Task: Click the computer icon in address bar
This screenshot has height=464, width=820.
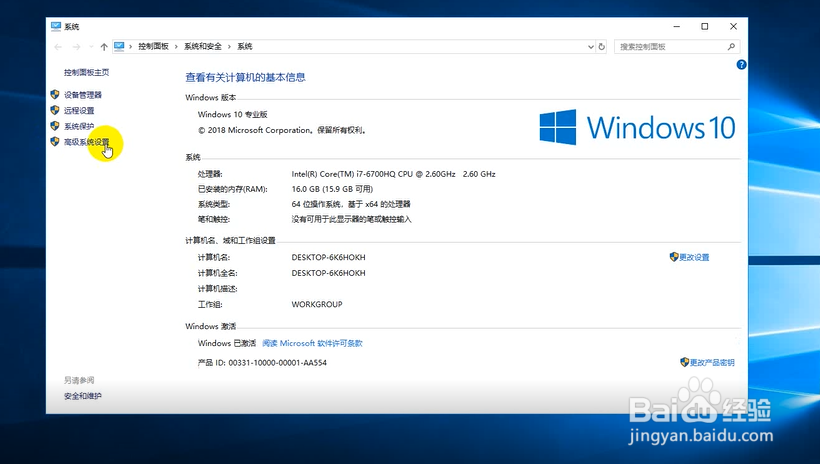Action: tap(119, 47)
